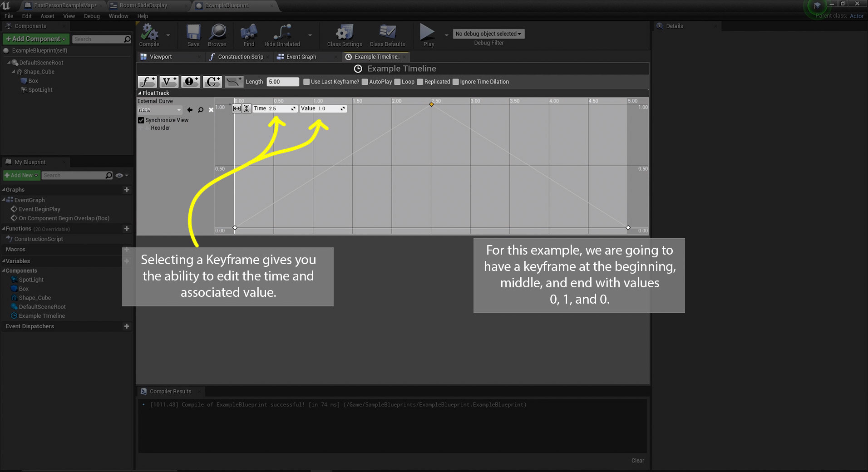868x472 pixels.
Task: Enable Loop checkbox
Action: click(397, 82)
